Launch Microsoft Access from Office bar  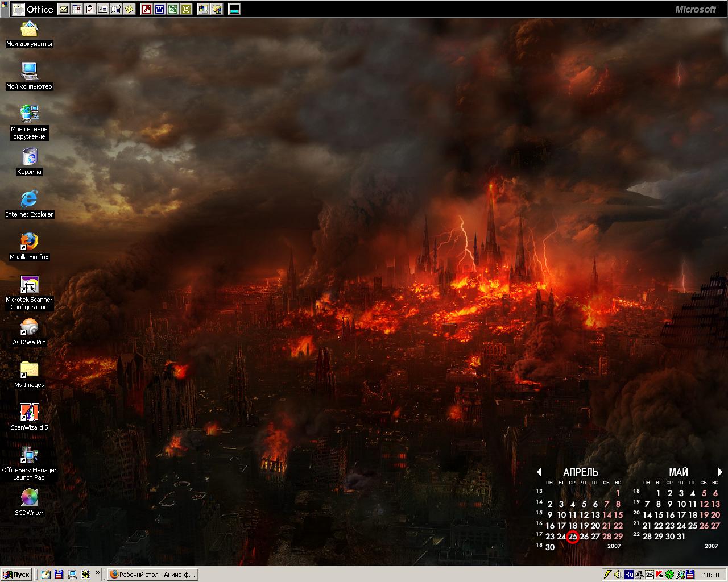click(x=146, y=9)
